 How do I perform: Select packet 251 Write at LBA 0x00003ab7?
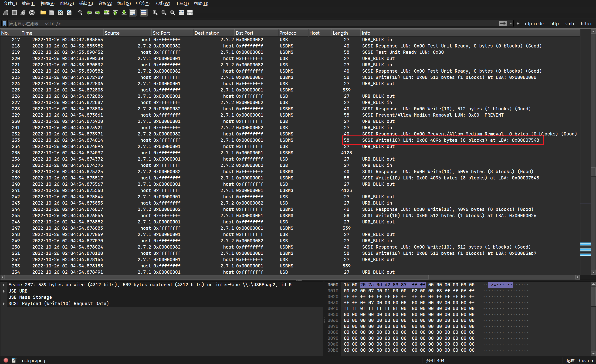point(290,253)
